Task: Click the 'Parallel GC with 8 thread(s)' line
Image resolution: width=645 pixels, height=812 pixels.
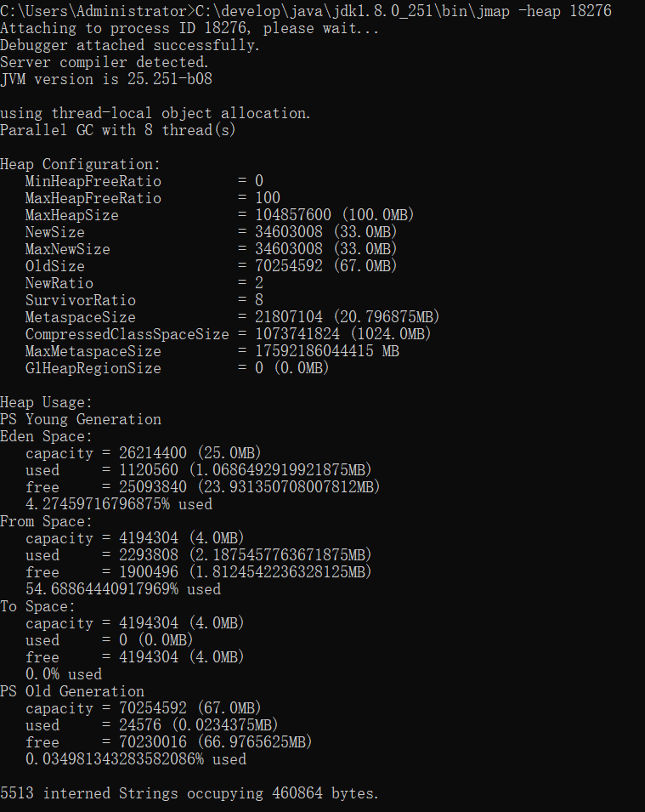Action: [x=118, y=130]
